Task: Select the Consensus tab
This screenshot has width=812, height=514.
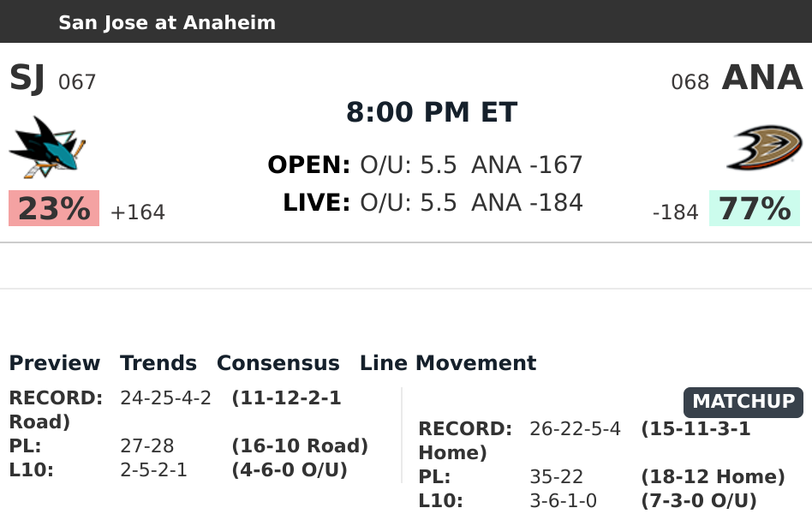Action: pos(278,363)
